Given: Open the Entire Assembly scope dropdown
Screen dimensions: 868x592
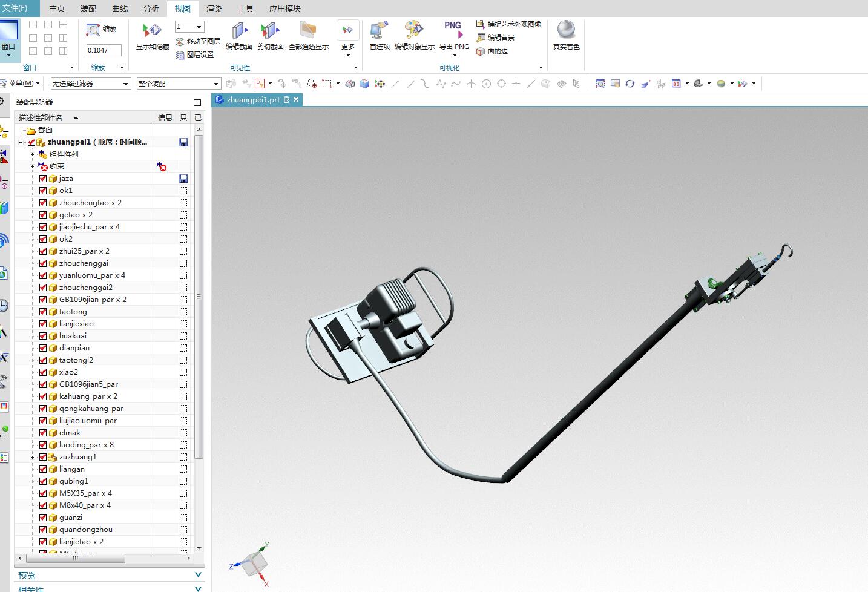Looking at the screenshot, I should click(179, 84).
